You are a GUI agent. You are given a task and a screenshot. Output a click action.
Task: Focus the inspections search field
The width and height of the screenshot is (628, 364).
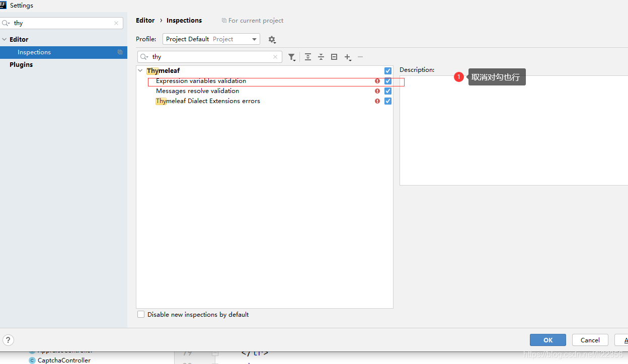tap(210, 57)
